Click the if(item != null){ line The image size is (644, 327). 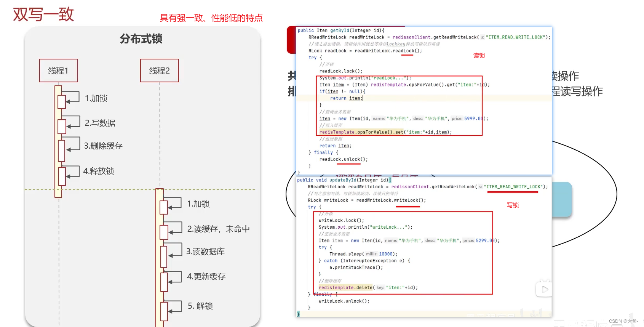point(342,91)
